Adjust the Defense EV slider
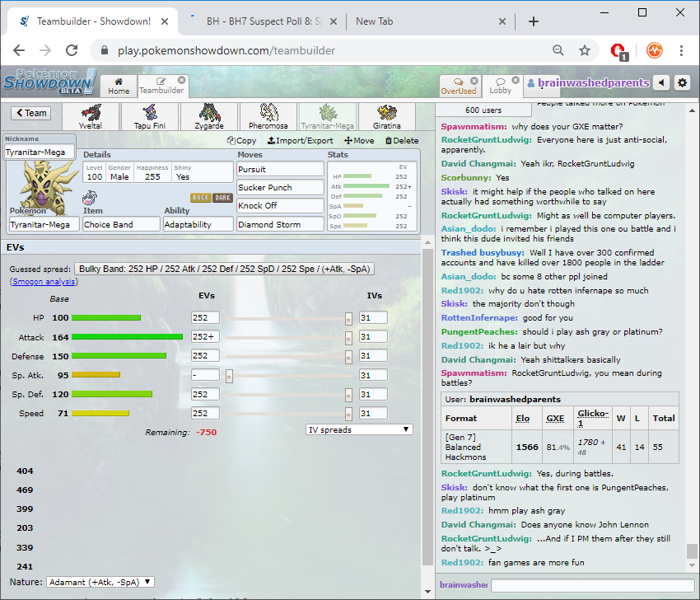Image resolution: width=700 pixels, height=600 pixels. [348, 357]
